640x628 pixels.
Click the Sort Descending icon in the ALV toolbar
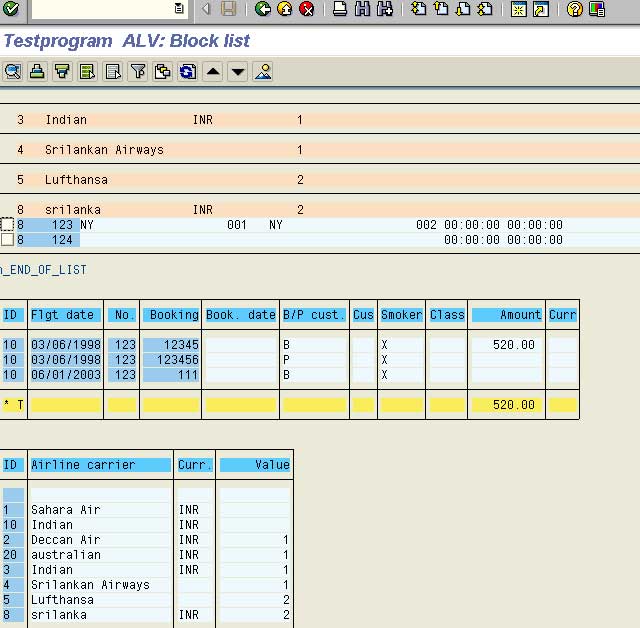click(x=62, y=72)
